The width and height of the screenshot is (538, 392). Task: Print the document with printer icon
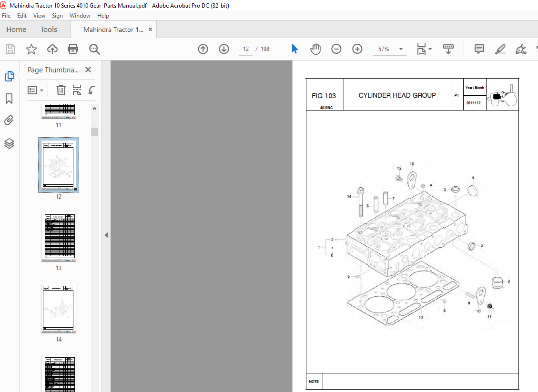pos(73,49)
